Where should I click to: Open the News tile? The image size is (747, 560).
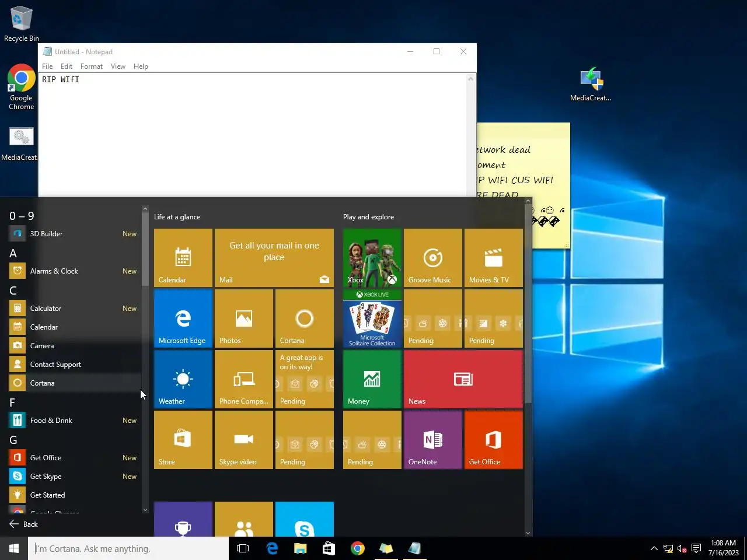tap(463, 379)
